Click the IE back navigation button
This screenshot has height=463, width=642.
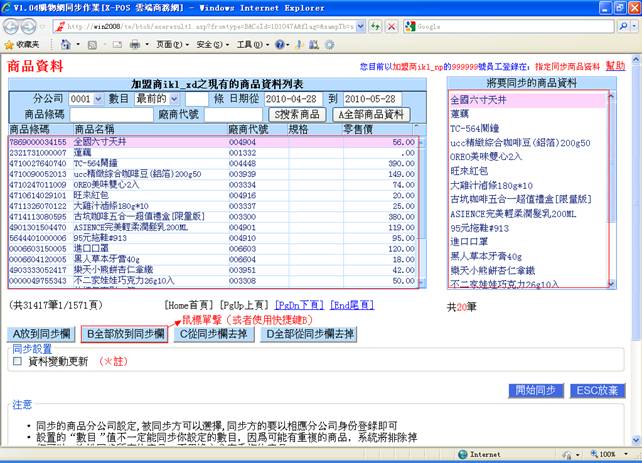point(13,26)
